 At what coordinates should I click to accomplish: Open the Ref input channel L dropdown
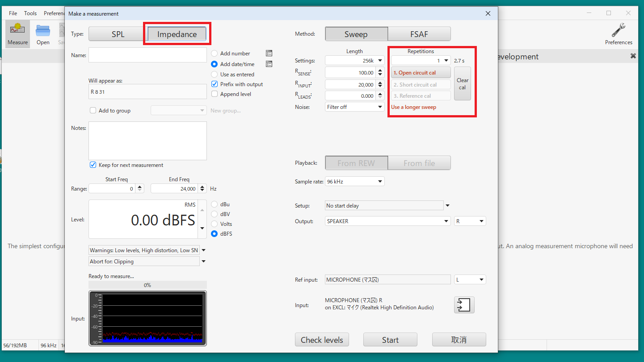(x=470, y=279)
